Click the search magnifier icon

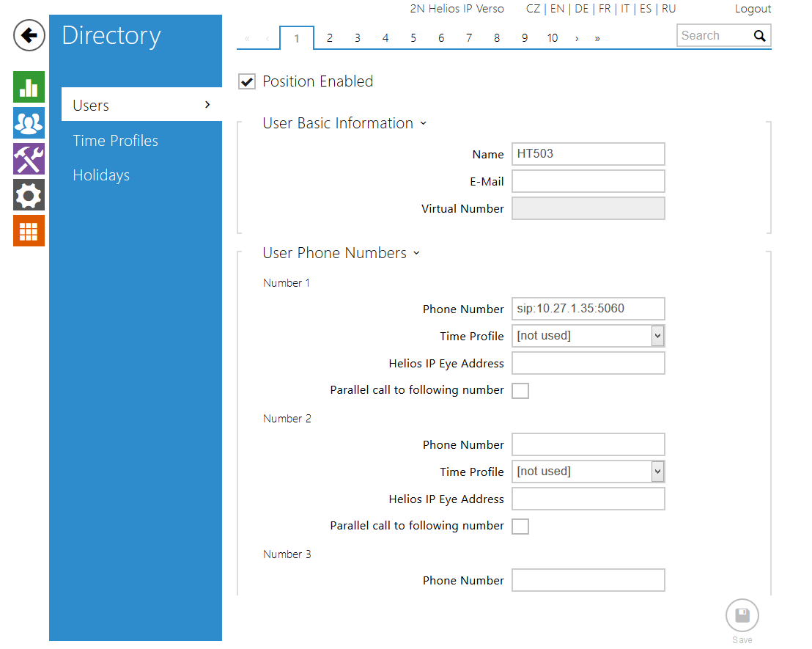click(x=759, y=36)
